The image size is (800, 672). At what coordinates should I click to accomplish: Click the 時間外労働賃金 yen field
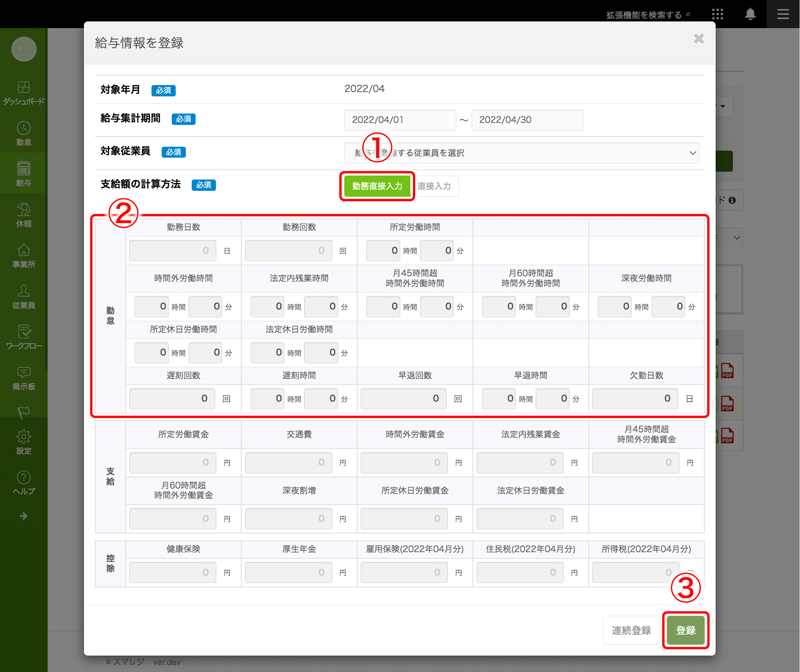click(x=404, y=463)
